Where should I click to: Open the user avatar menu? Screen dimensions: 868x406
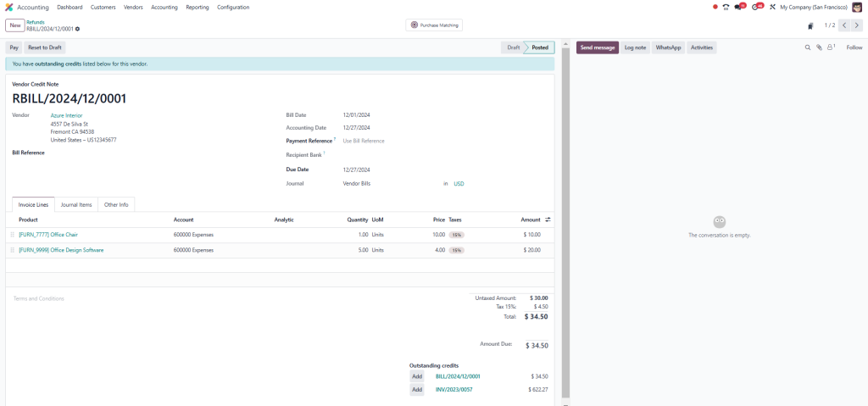(857, 7)
